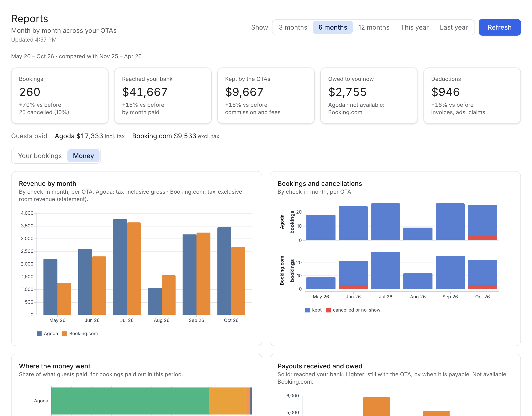532x416 pixels.
Task: Click the Jul 26 Agoda revenue bar
Action: 120,267
